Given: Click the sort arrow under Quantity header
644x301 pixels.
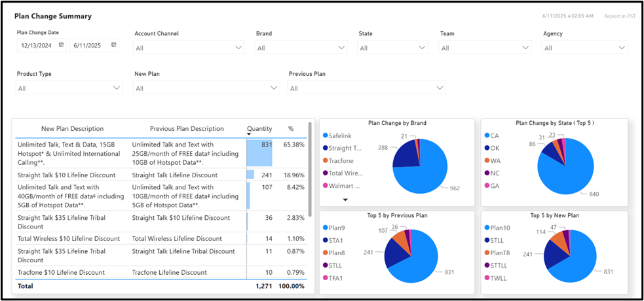Looking at the screenshot, I should click(249, 134).
